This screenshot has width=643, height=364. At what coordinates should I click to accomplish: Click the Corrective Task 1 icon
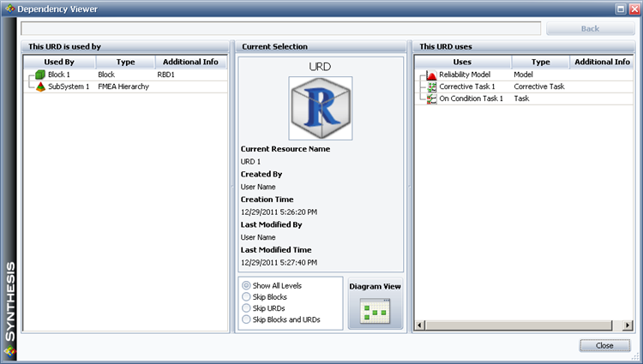(432, 87)
